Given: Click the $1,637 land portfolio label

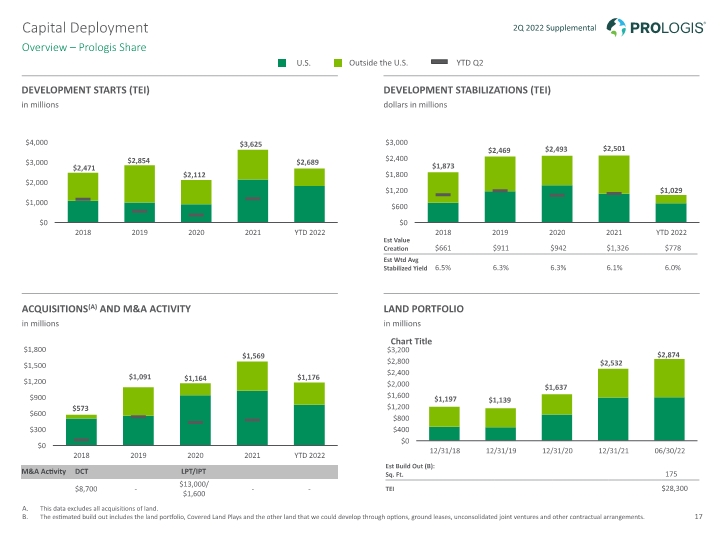Looking at the screenshot, I should point(556,388).
